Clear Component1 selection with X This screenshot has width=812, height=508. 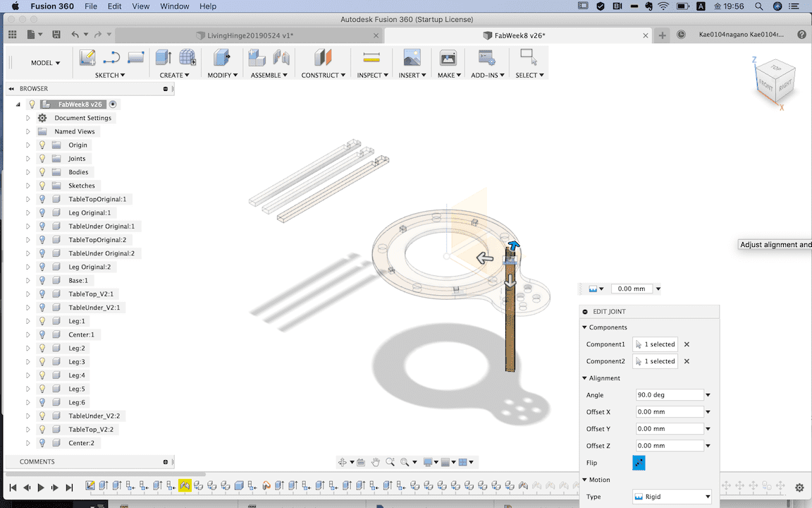click(687, 344)
